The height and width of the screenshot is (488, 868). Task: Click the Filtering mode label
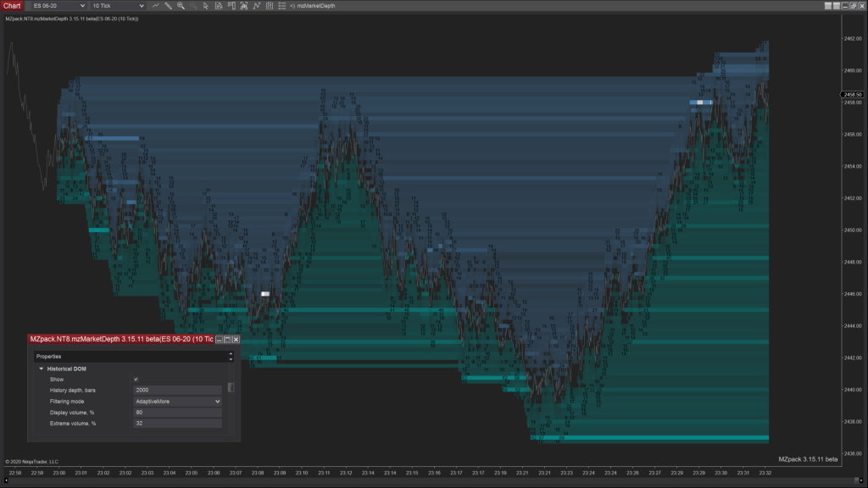pyautogui.click(x=67, y=401)
